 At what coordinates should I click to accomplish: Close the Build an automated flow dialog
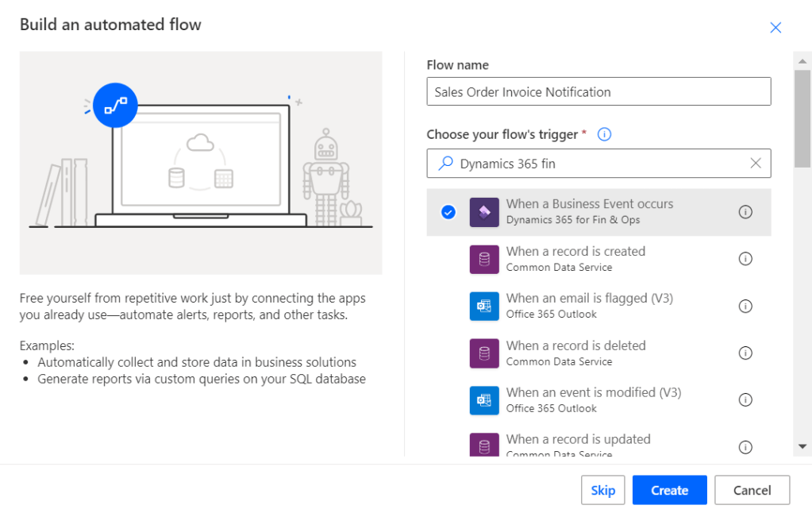[775, 28]
